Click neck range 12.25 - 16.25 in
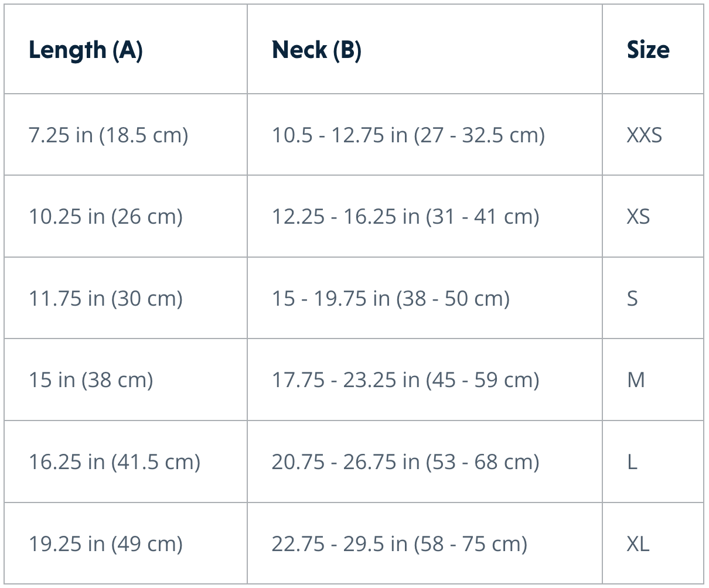This screenshot has height=588, width=709. (405, 217)
